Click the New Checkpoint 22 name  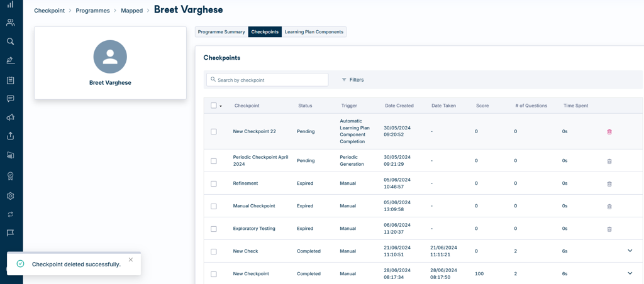pyautogui.click(x=255, y=131)
